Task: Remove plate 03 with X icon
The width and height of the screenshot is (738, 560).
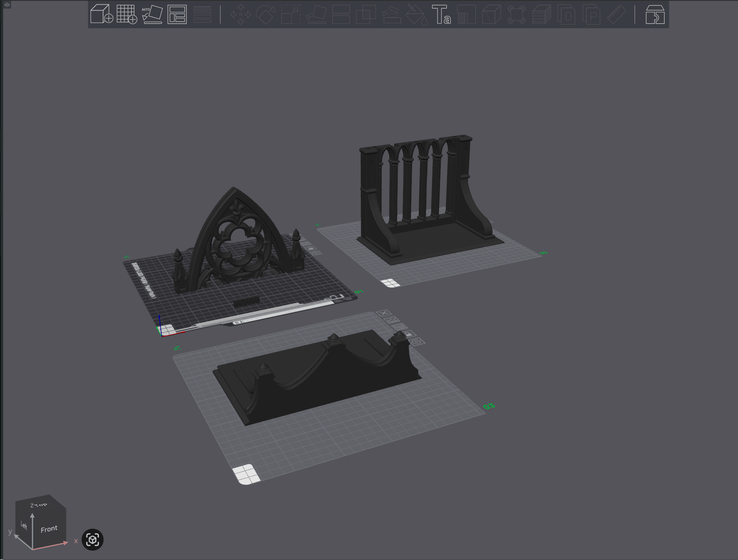Action: (x=384, y=313)
